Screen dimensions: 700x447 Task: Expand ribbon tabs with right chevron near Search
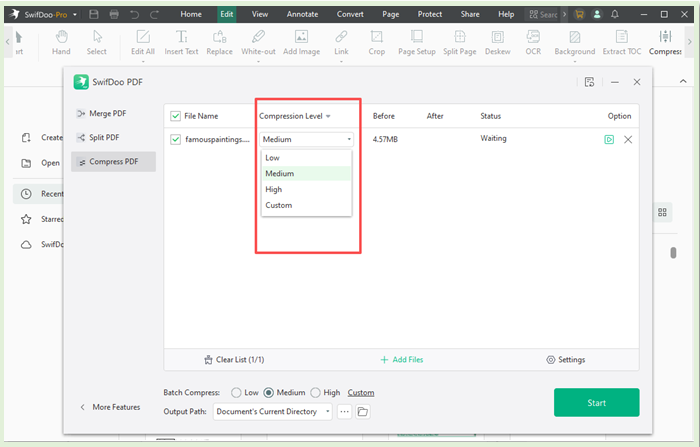click(564, 14)
